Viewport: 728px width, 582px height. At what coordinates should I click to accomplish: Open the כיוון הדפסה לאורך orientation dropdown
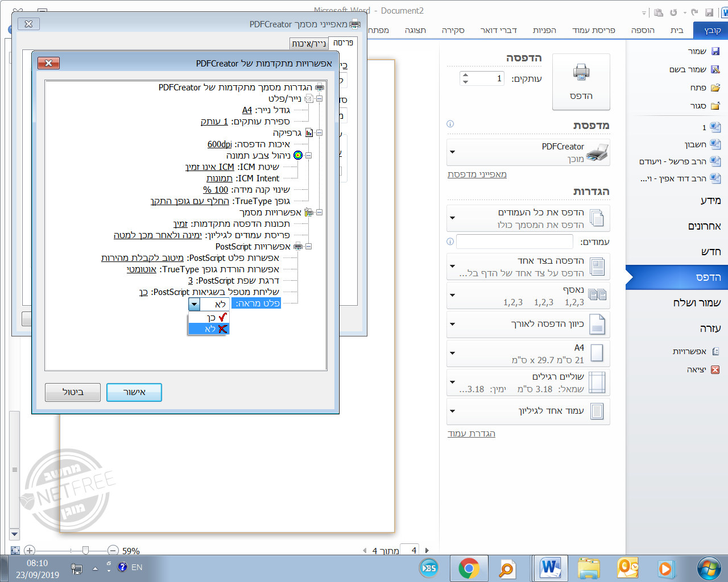coord(453,324)
